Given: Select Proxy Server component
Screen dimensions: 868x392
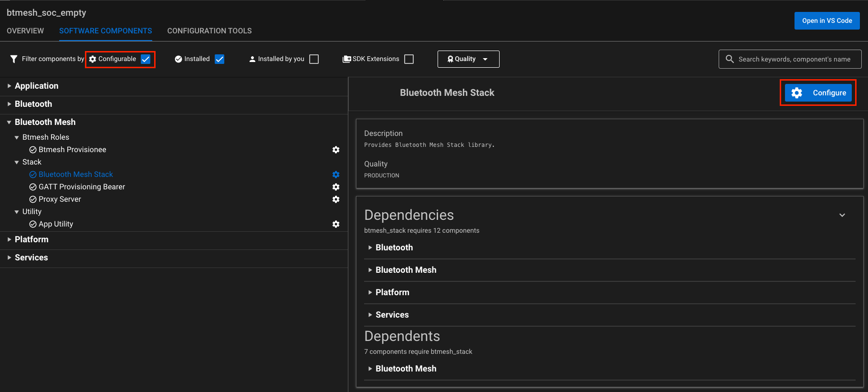Looking at the screenshot, I should coord(60,199).
